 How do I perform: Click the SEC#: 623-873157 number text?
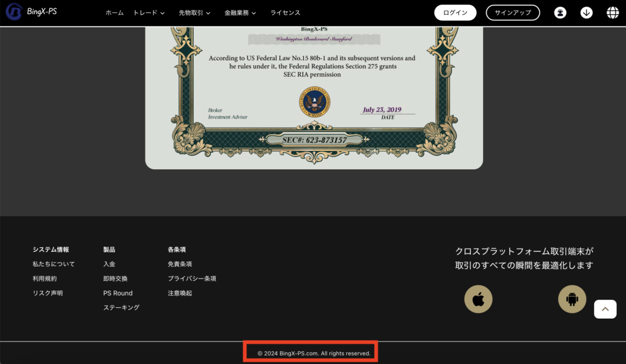(x=314, y=140)
